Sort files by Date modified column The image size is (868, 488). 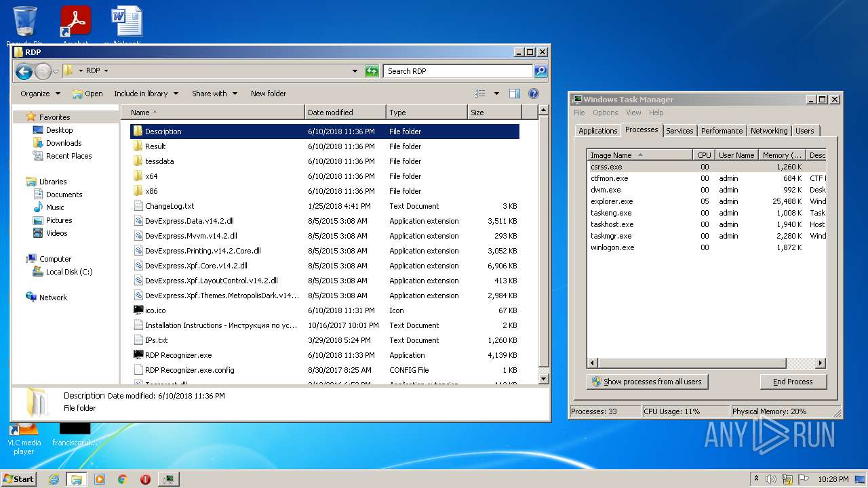point(345,113)
